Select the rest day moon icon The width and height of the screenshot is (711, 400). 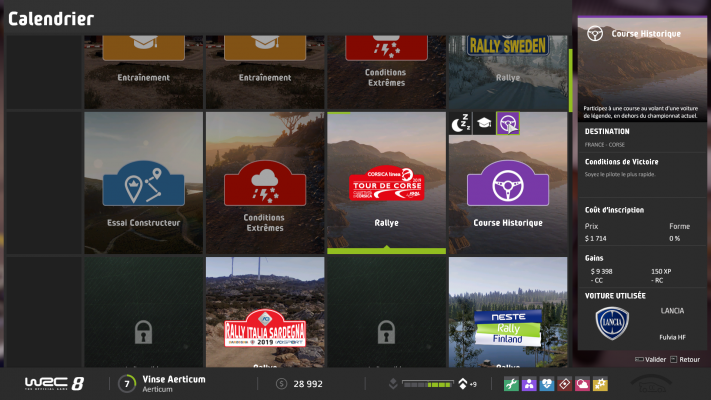[460, 123]
